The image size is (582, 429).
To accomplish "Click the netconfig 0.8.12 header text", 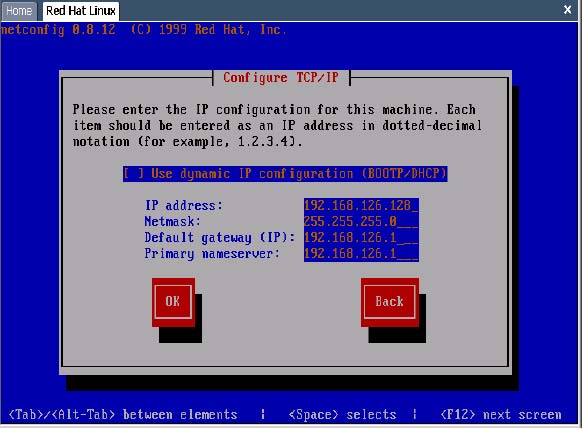I will pyautogui.click(x=58, y=30).
